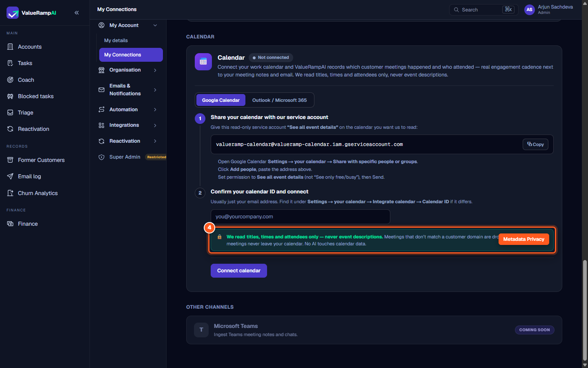Screen dimensions: 588x368
Task: Focus the Search box
Action: point(484,10)
